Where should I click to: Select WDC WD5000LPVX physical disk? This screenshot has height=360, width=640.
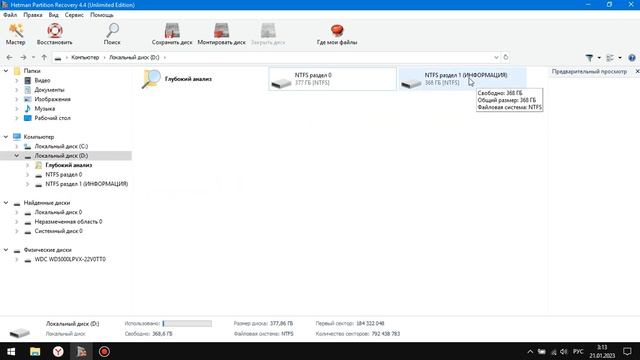pos(70,259)
